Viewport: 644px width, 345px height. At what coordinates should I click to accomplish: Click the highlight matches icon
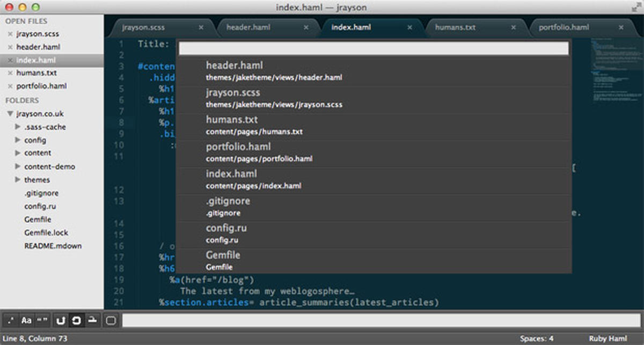tap(111, 320)
